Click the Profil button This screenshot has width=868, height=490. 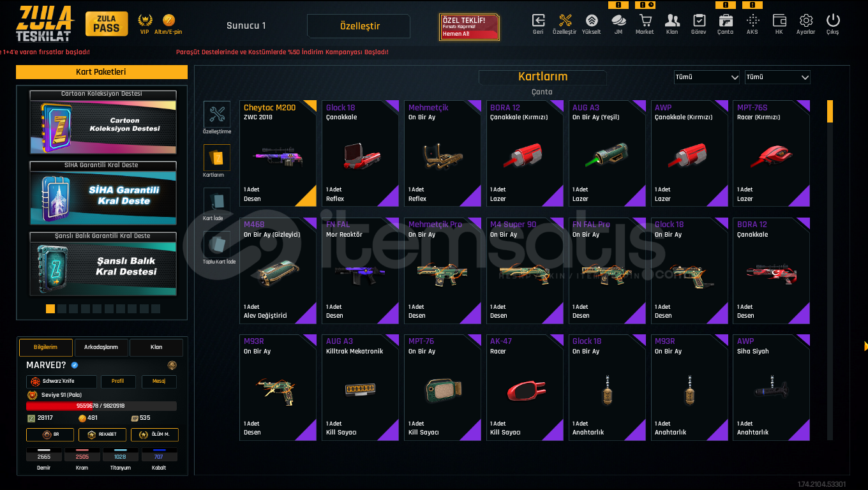118,381
